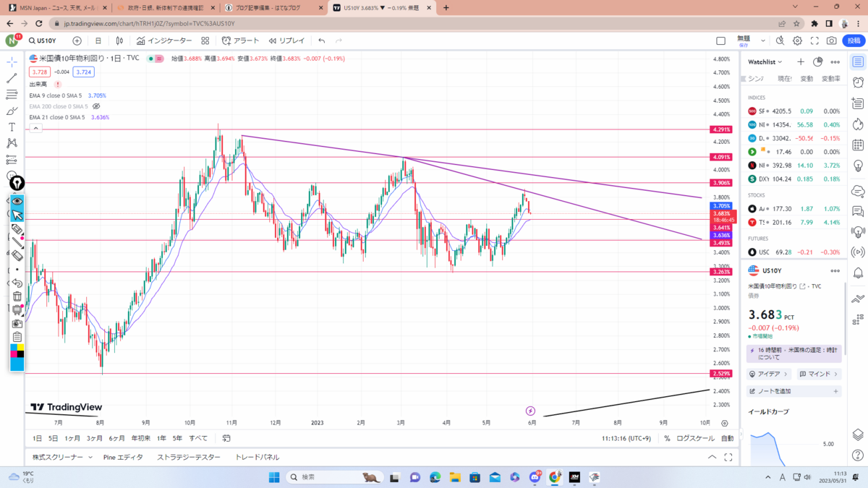868x488 pixels.
Task: Open the Windows Start menu
Action: point(274,477)
